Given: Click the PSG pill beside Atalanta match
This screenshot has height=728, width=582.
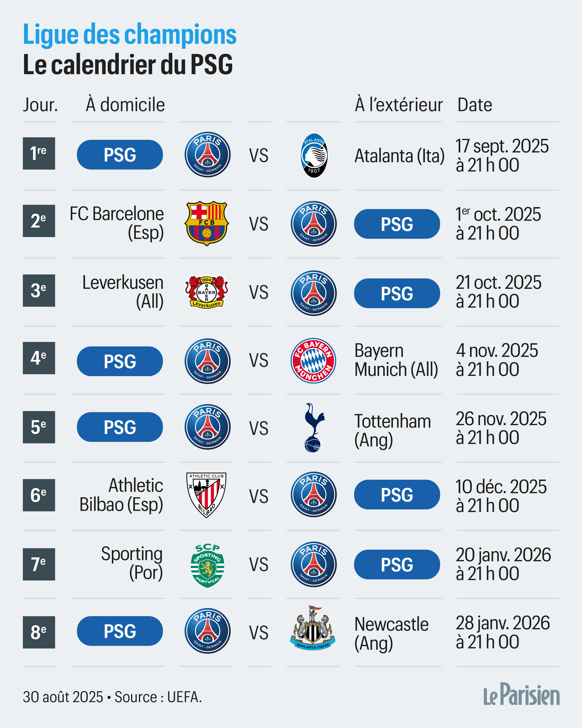Looking at the screenshot, I should point(120,155).
